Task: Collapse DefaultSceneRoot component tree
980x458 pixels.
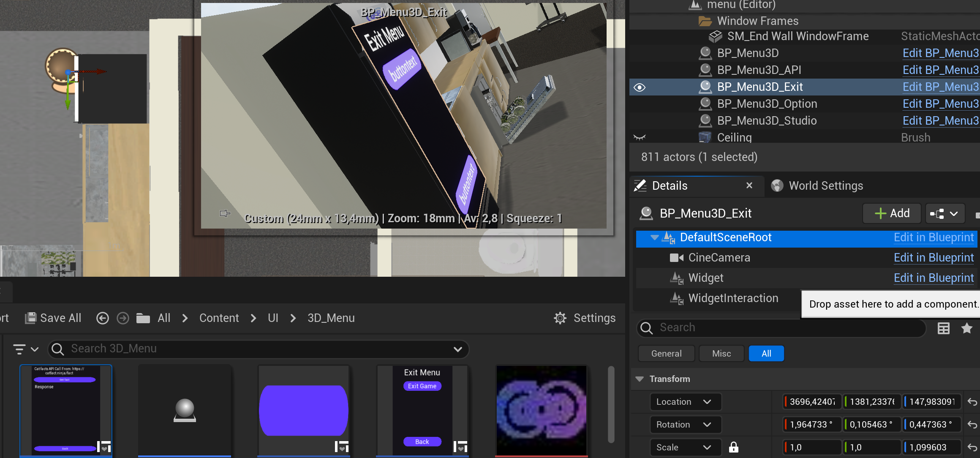Action: (x=654, y=237)
